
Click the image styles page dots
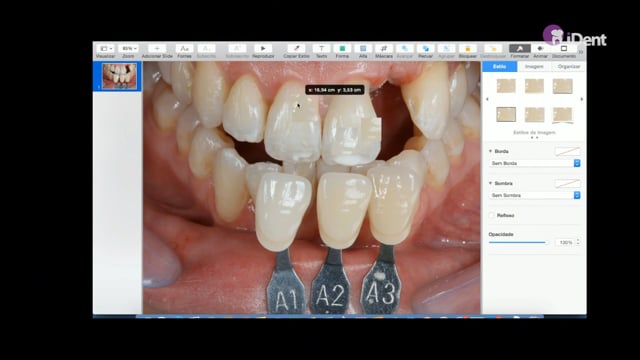point(534,138)
